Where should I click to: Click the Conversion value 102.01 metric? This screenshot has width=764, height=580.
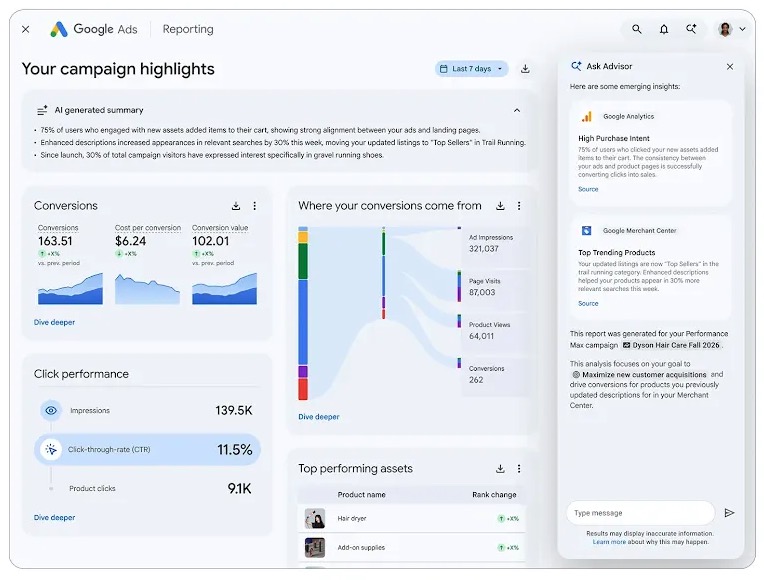click(x=210, y=241)
